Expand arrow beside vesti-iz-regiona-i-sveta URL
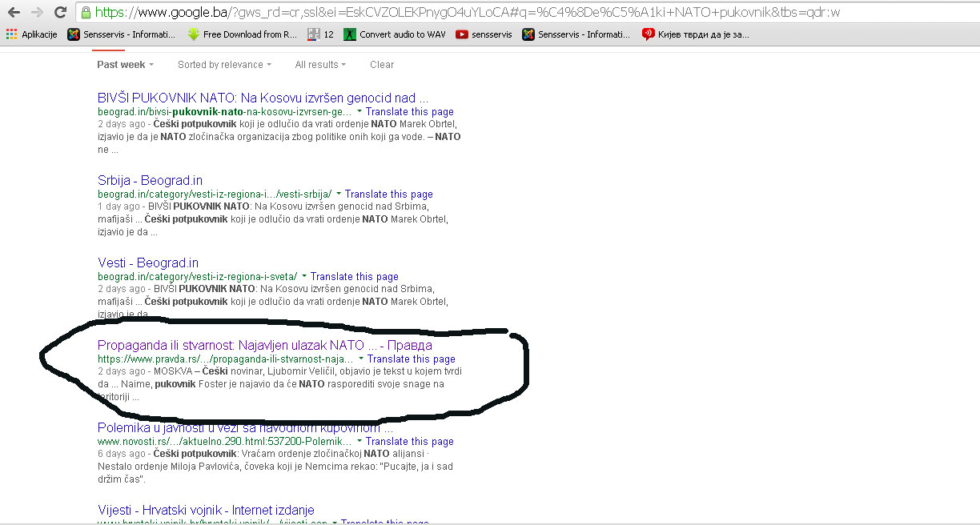This screenshot has width=980, height=525. (304, 277)
